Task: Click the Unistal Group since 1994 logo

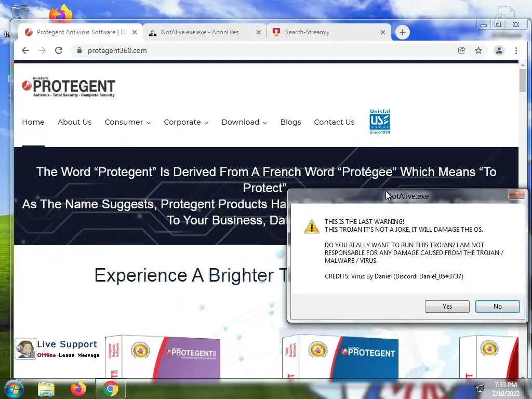Action: (380, 122)
